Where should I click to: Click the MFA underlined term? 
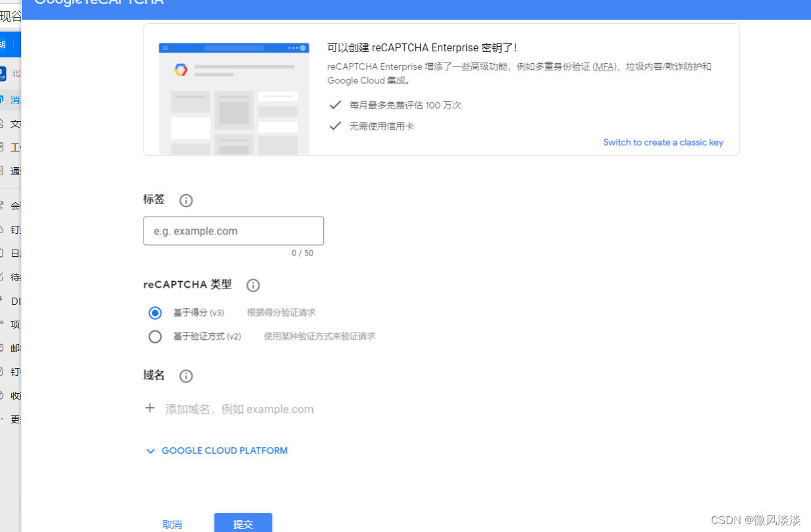pyautogui.click(x=603, y=66)
